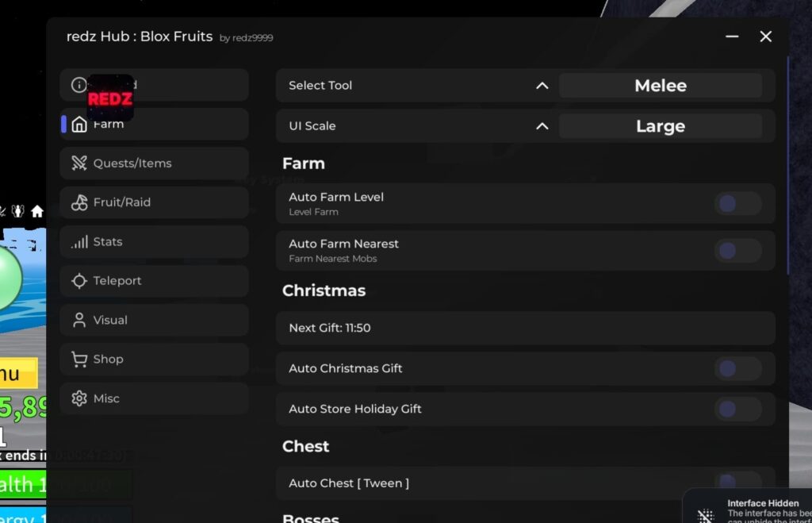Change the tool selection from Melee
Image resolution: width=812 pixels, height=523 pixels.
[661, 85]
